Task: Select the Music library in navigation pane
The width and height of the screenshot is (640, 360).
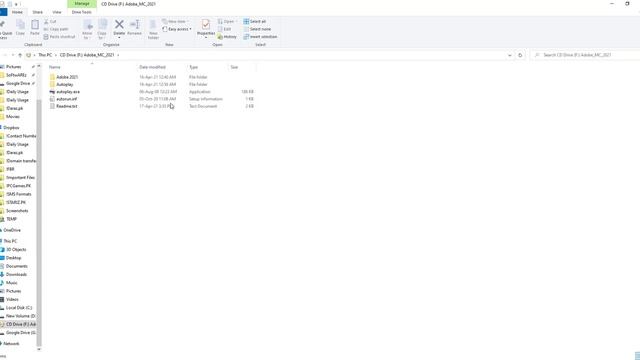Action: click(x=11, y=282)
